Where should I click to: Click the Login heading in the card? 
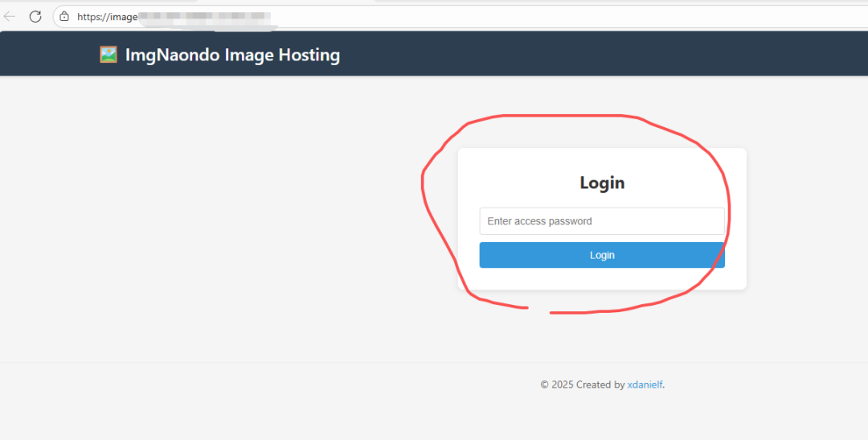tap(602, 183)
